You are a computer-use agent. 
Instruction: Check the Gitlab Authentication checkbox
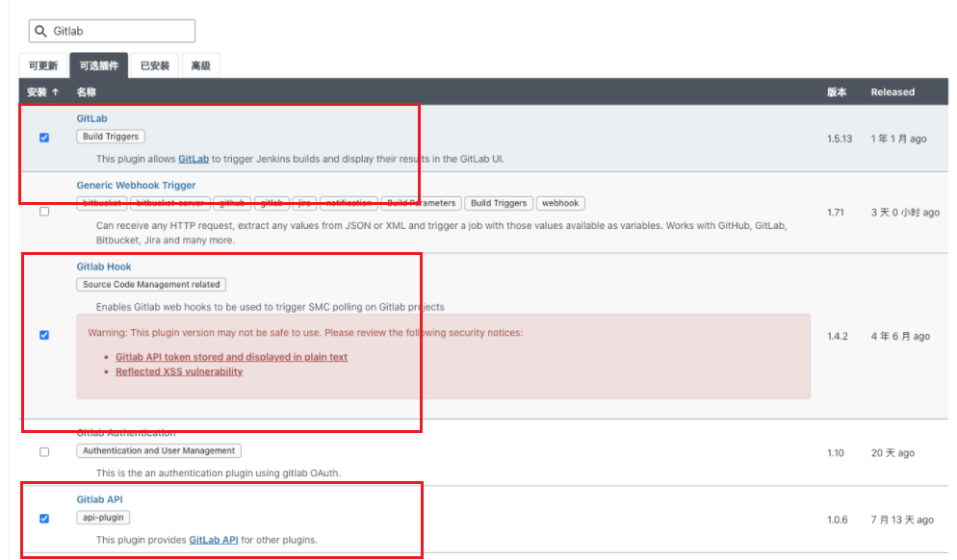43,450
